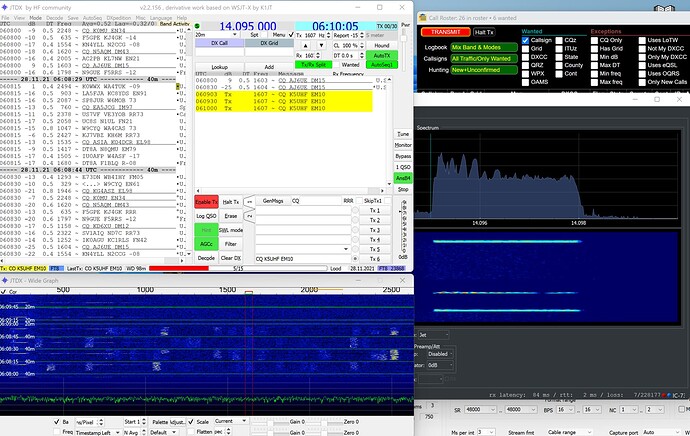Open the Tx 5 message dropdown
The image size is (690, 436).
(x=346, y=249)
